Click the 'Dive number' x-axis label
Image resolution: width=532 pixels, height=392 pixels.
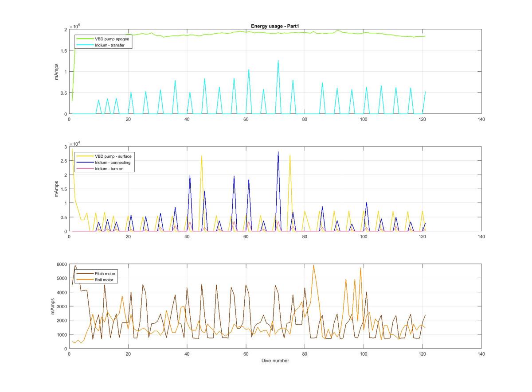coord(275,361)
